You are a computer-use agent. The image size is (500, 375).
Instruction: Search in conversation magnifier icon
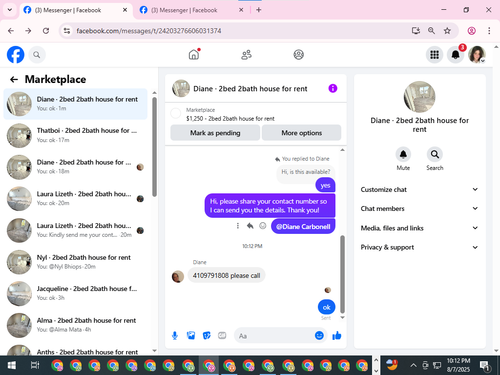click(x=435, y=154)
